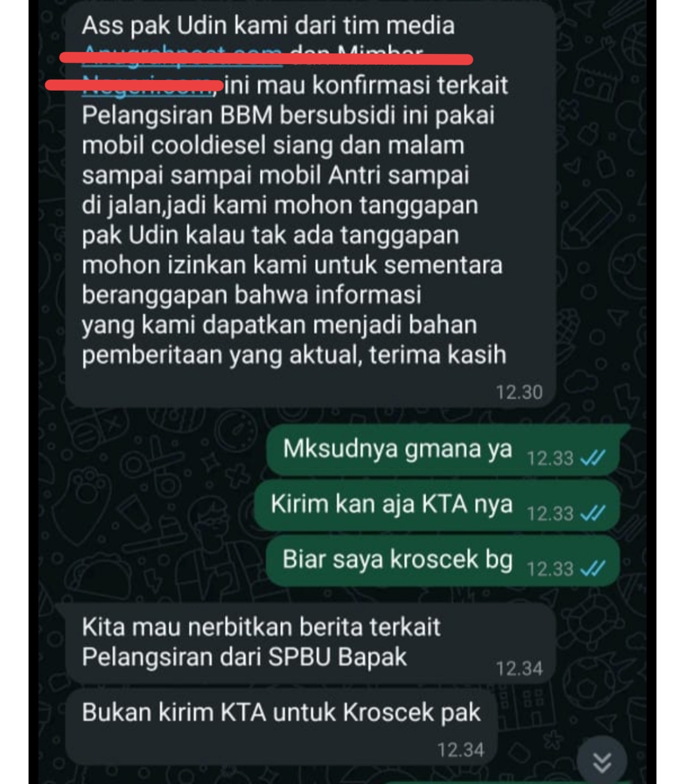This screenshot has height=784, width=685.
Task: Tap the 12.34 timestamp under "SPBU Bapak" message
Action: (x=519, y=668)
